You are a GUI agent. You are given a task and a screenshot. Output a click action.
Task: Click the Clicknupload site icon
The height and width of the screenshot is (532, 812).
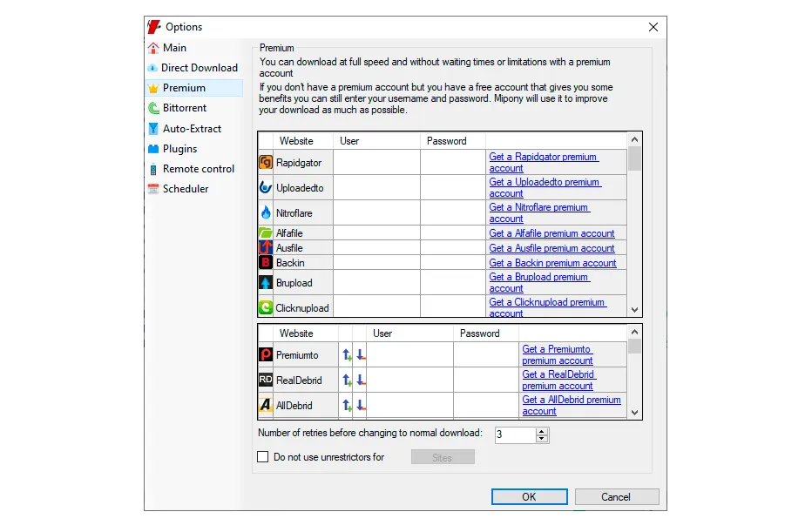(266, 308)
